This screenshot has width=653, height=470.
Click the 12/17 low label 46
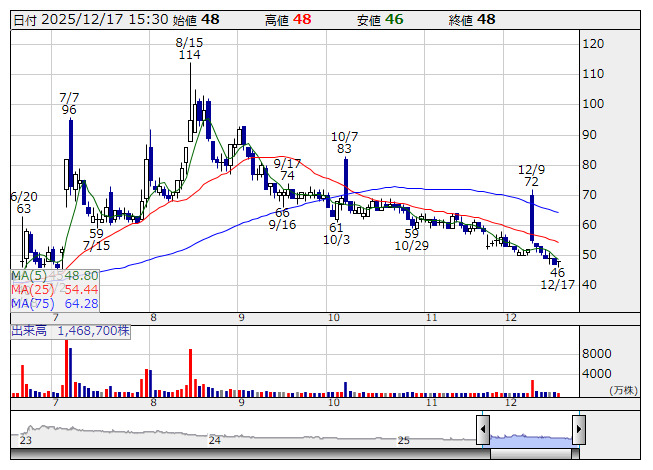(x=557, y=272)
